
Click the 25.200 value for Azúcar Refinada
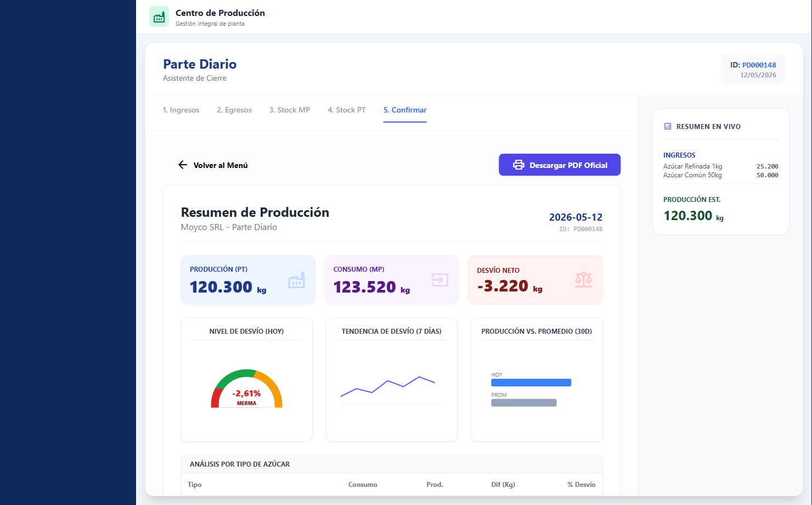coord(768,166)
